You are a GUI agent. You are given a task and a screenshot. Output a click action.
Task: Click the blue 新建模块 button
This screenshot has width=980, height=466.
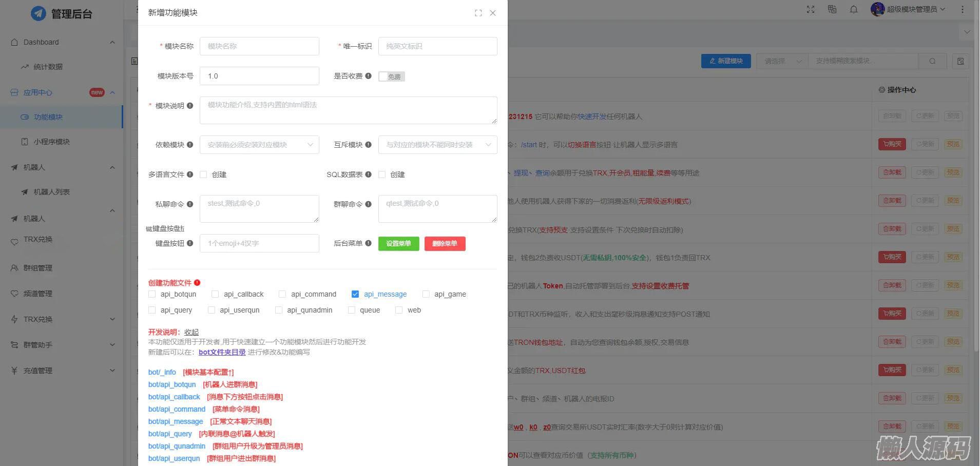[726, 61]
